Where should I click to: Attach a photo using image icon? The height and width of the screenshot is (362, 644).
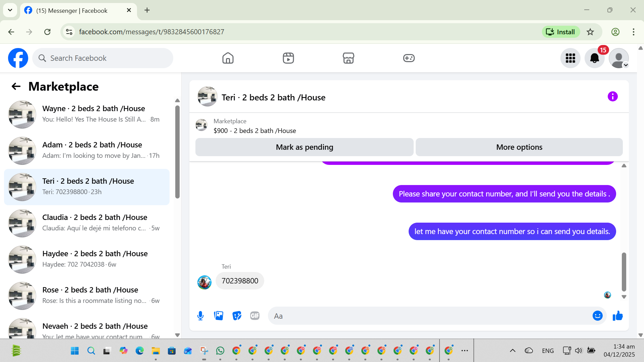pos(219,316)
